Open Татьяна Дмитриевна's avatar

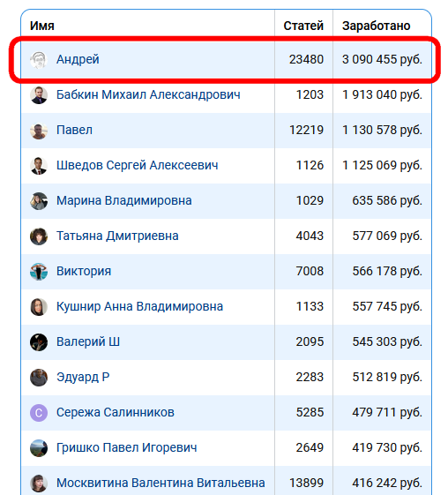pos(39,236)
